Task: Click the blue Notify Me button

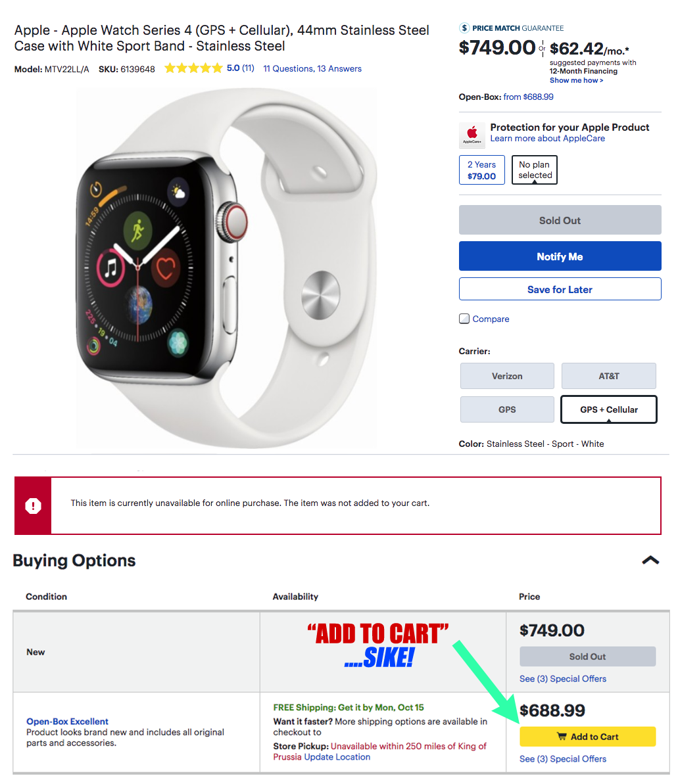Action: pos(560,256)
